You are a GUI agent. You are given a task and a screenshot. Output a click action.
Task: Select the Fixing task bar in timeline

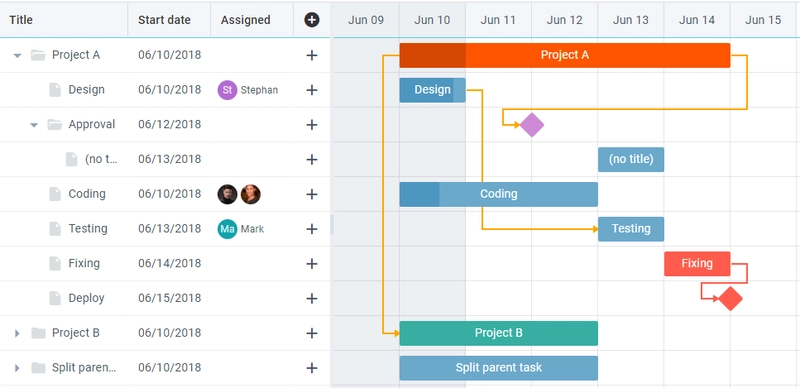click(697, 263)
